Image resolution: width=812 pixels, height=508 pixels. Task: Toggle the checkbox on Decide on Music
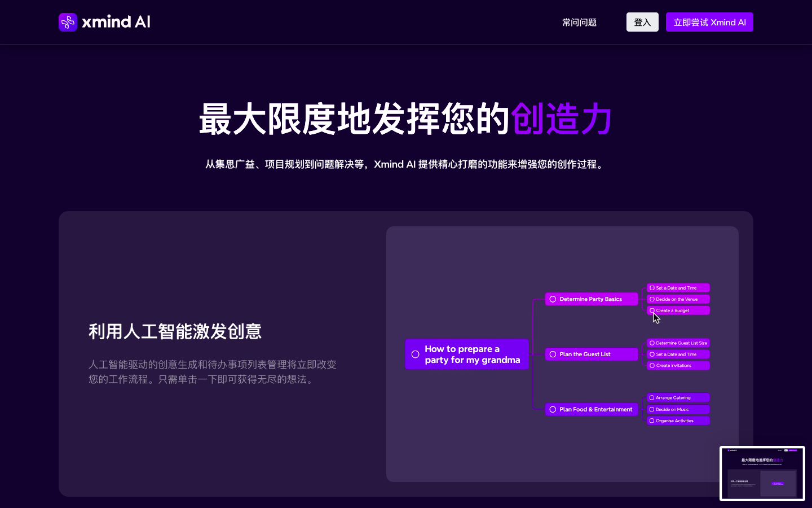click(652, 409)
